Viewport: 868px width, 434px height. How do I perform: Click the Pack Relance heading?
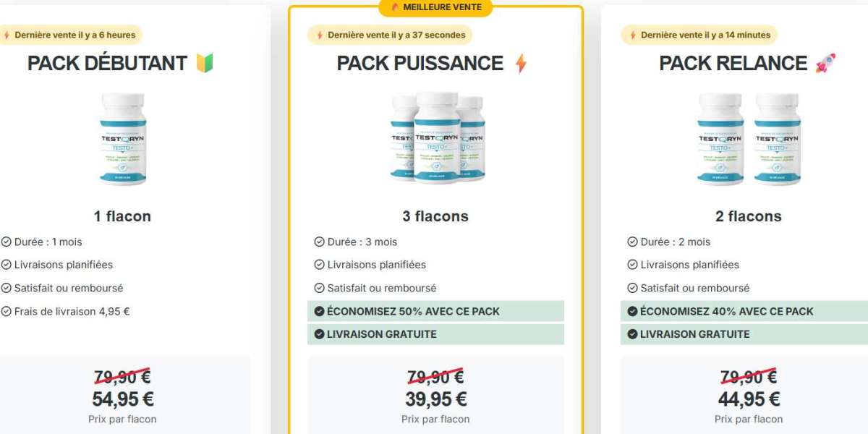coord(733,64)
